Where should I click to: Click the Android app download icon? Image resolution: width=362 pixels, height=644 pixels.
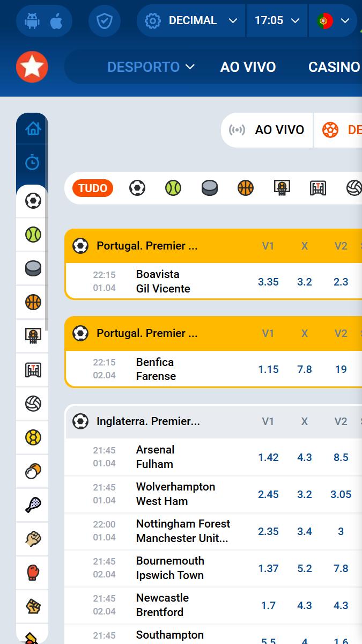click(33, 21)
